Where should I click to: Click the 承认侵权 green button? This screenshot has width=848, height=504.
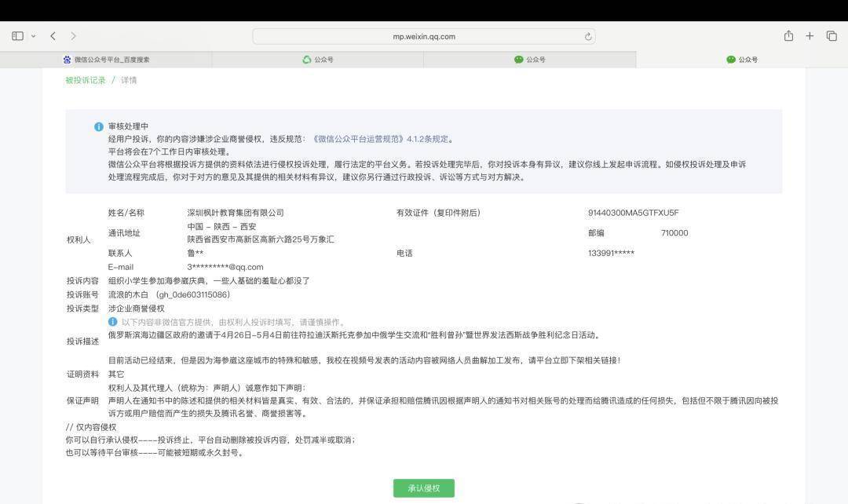click(424, 488)
